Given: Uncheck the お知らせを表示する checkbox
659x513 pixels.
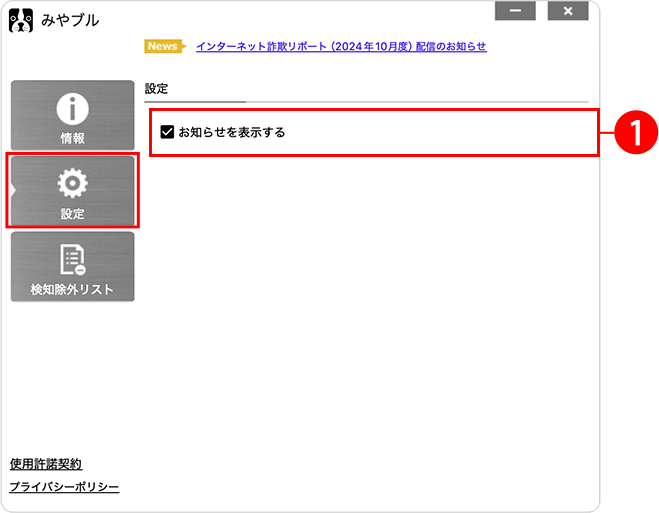Looking at the screenshot, I should point(167,132).
